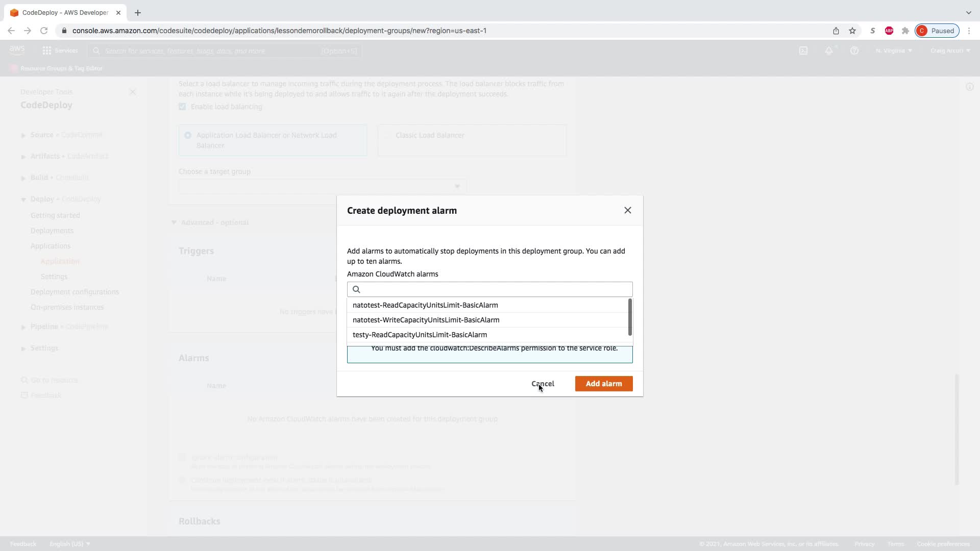
Task: Open the Services grid menu icon
Action: click(47, 51)
